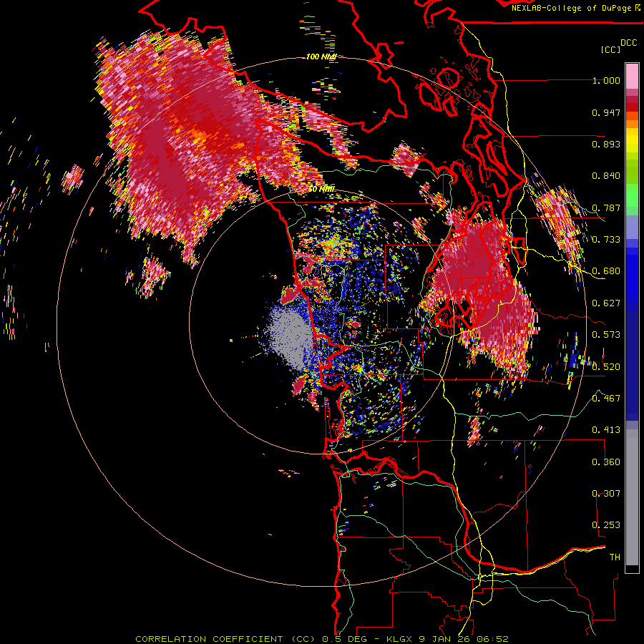Click the 0.733 scale value

click(606, 240)
